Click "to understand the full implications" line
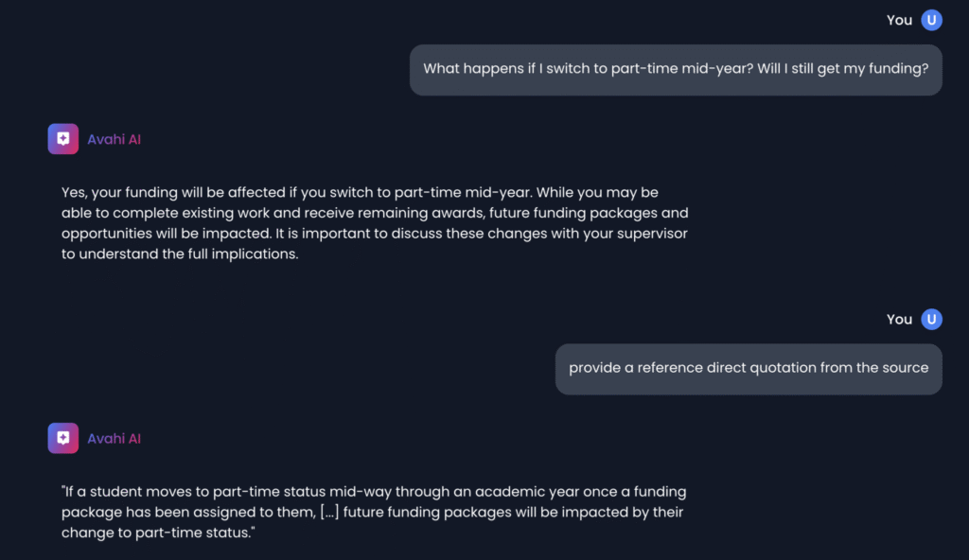This screenshot has height=560, width=969. [180, 254]
